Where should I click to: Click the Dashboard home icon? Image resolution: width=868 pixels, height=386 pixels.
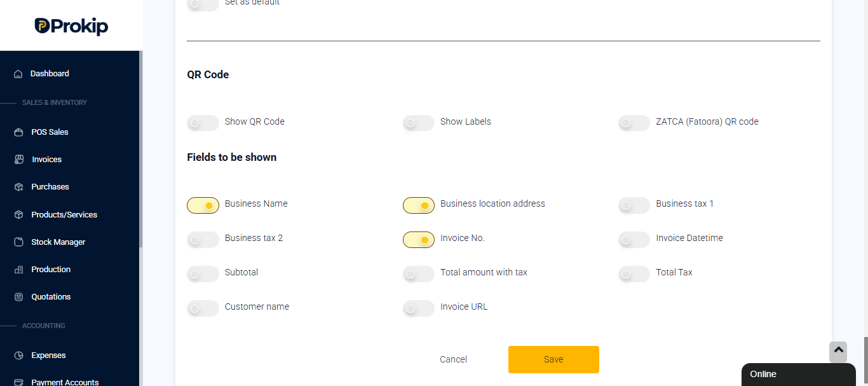pyautogui.click(x=18, y=74)
